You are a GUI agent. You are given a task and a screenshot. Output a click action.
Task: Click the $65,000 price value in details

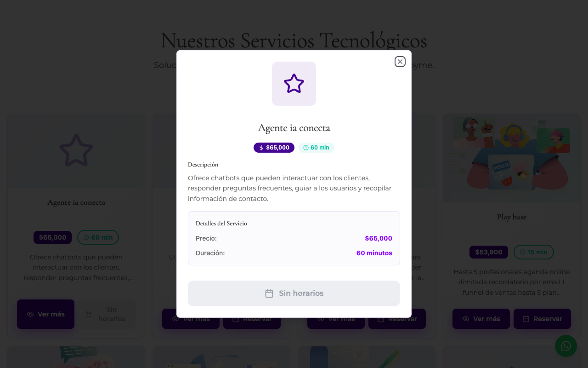click(379, 238)
